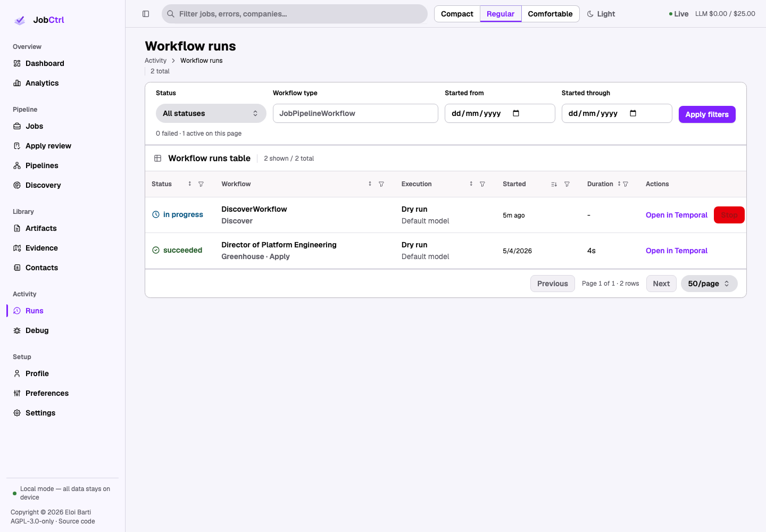Sort by the Workflow column
Image resolution: width=766 pixels, height=532 pixels.
point(370,184)
